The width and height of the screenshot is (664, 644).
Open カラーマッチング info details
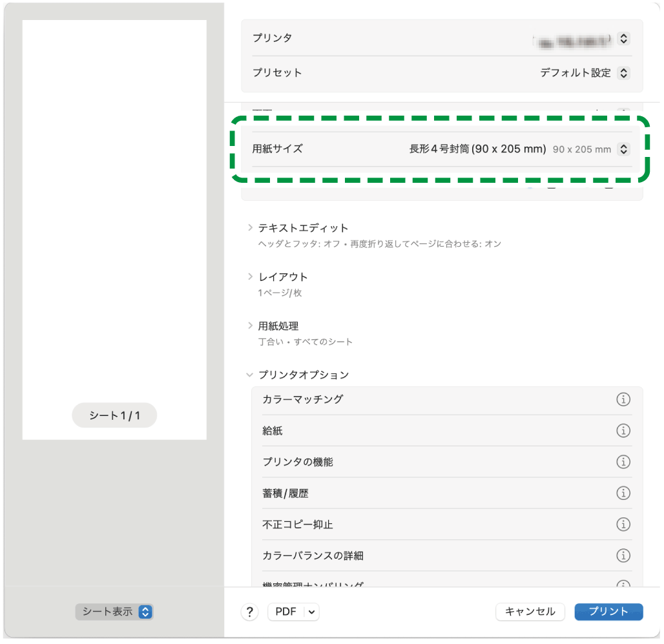point(623,399)
